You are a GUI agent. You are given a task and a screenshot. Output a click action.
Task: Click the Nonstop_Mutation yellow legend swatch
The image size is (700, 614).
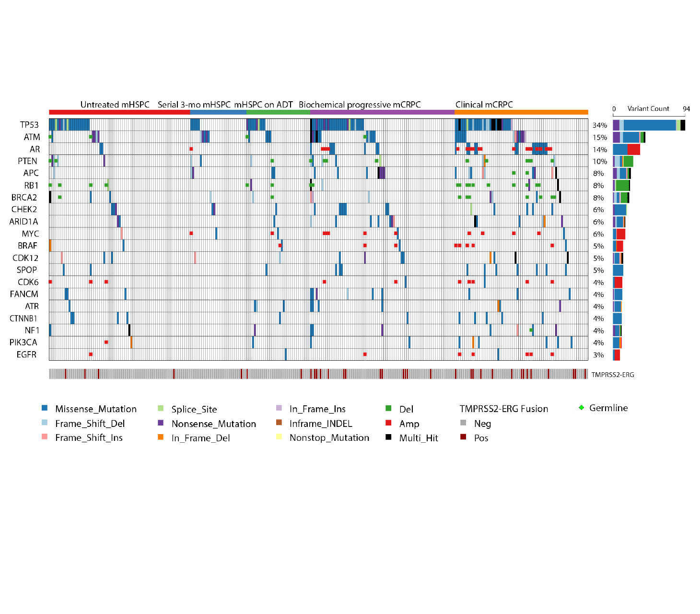pos(279,437)
